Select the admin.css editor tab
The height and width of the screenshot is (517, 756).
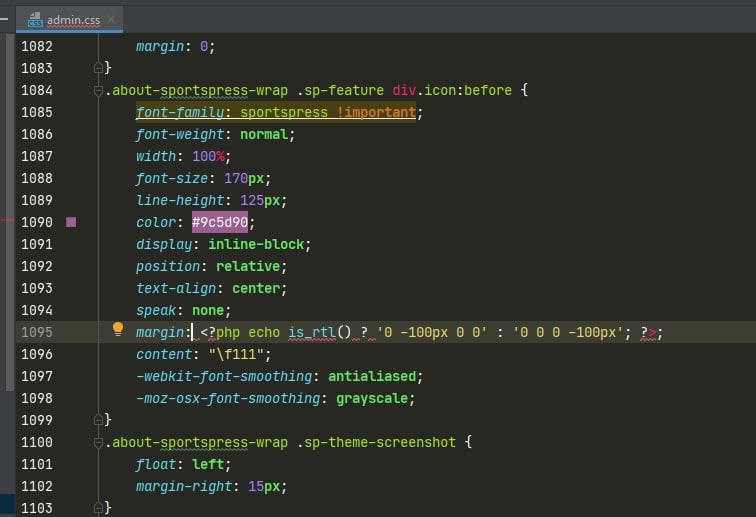click(x=69, y=20)
